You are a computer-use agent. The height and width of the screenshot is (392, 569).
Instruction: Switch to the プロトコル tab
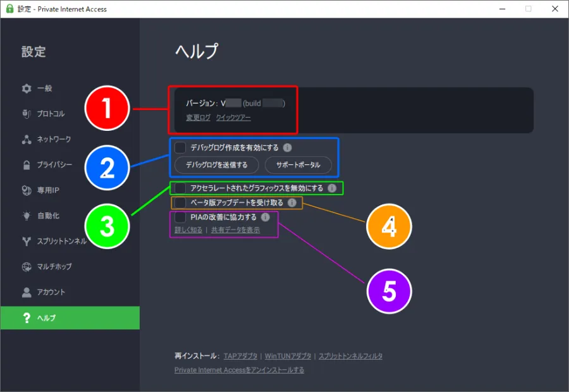[x=70, y=114]
